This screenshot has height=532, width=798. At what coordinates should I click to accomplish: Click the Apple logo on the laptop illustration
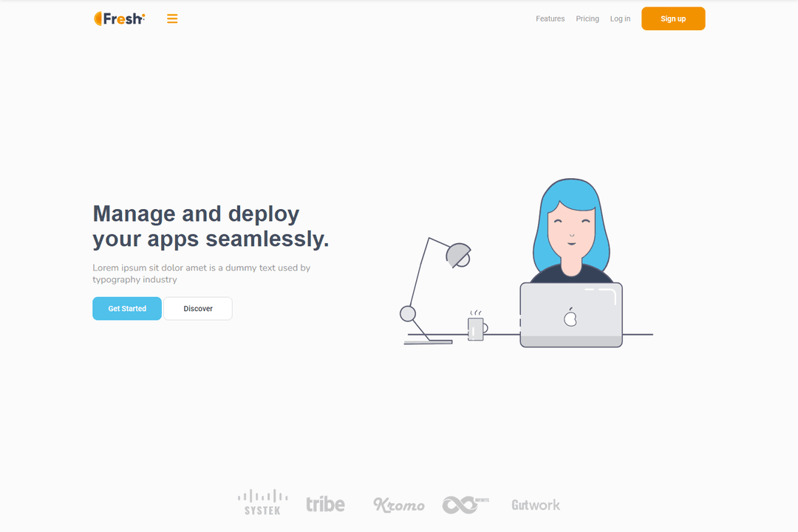[570, 317]
